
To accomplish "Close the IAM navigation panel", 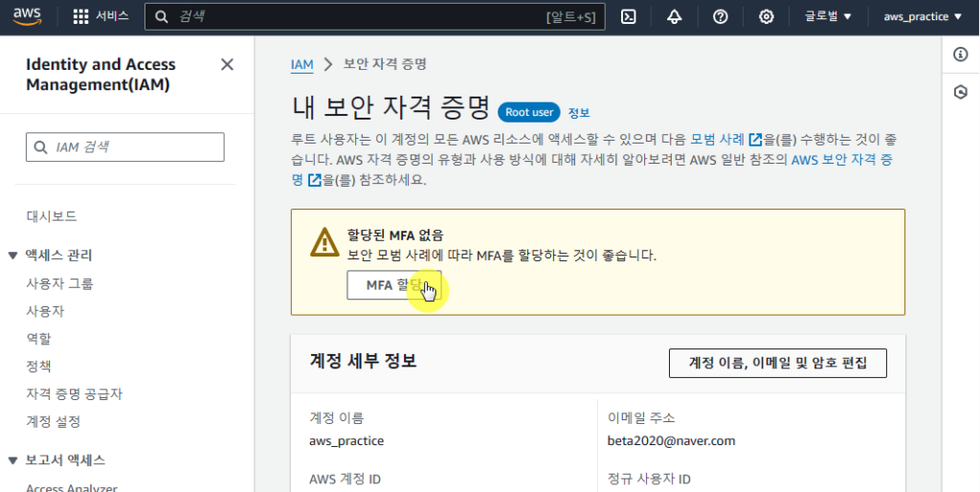I will pyautogui.click(x=227, y=64).
